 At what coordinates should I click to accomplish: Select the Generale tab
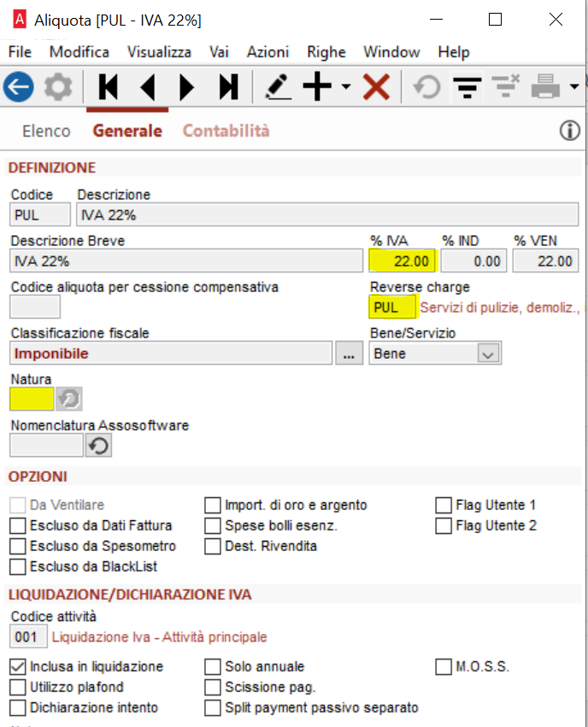click(127, 132)
